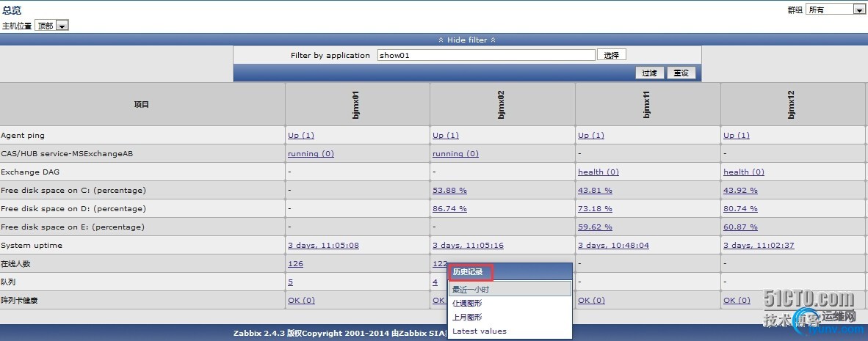Viewport: 868px width, 341px height.
Task: Click the 选择 button beside the application field
Action: pyautogui.click(x=611, y=55)
